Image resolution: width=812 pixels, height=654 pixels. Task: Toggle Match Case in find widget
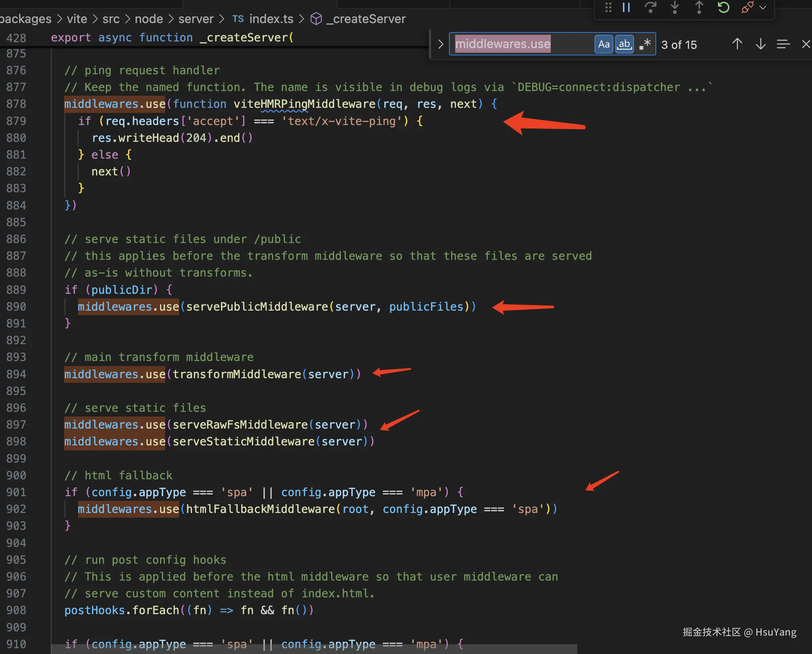pos(604,44)
